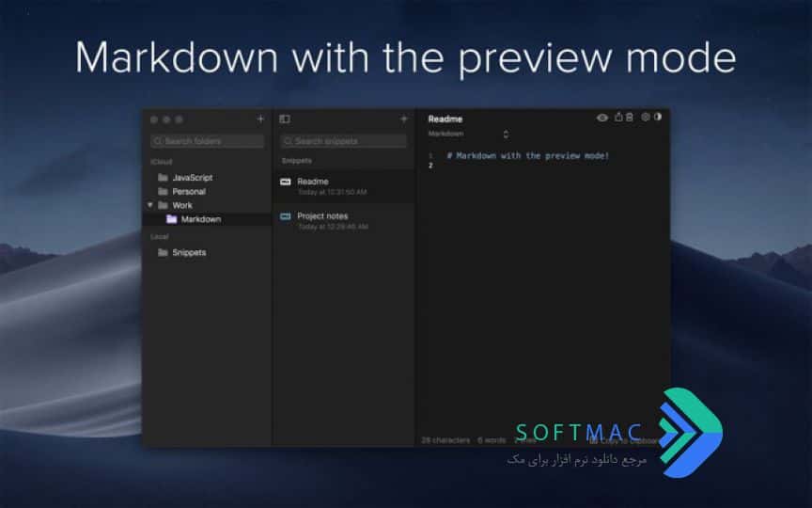Select the JavaScript folder

point(207,177)
